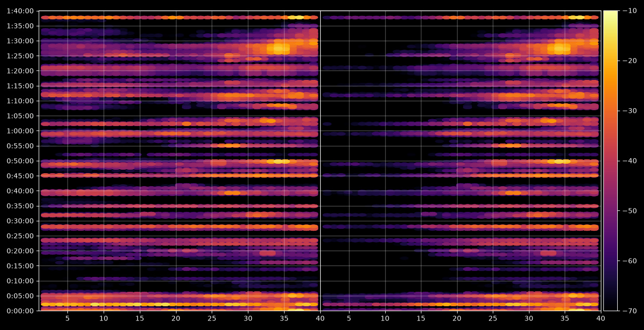The image size is (644, 330).
Task: Click x-axis label 25 of the right plot
Action: coord(493,320)
